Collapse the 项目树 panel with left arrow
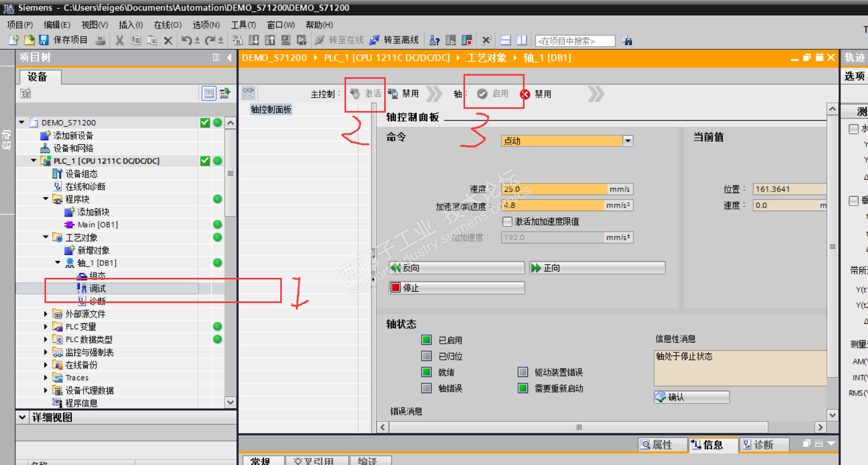Viewport: 868px width, 465px height. pos(229,57)
